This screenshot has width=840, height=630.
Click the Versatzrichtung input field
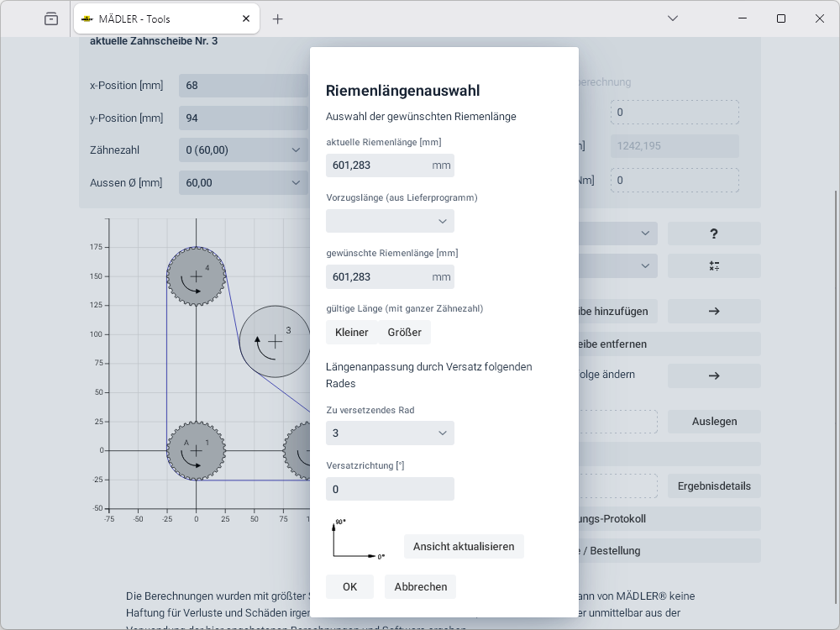click(x=390, y=489)
